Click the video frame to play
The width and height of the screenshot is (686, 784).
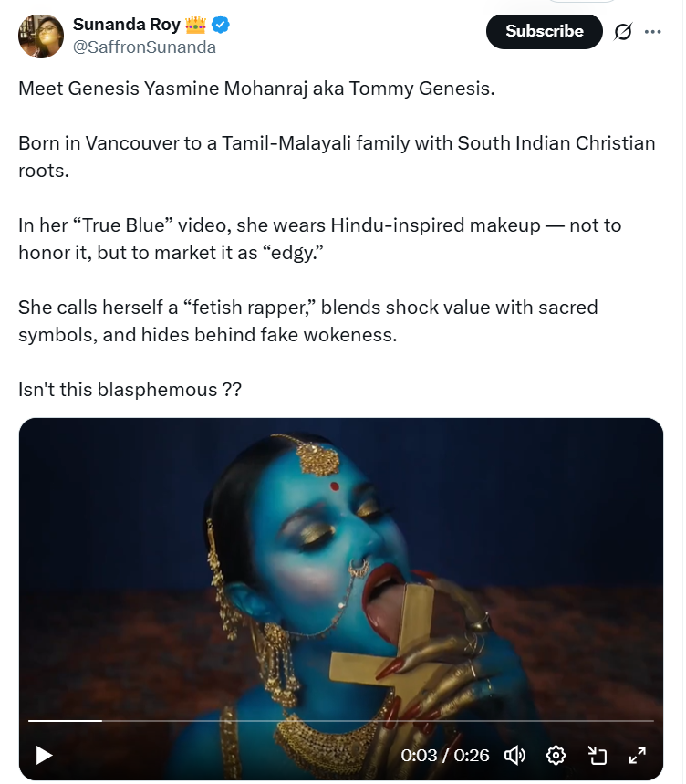click(341, 570)
